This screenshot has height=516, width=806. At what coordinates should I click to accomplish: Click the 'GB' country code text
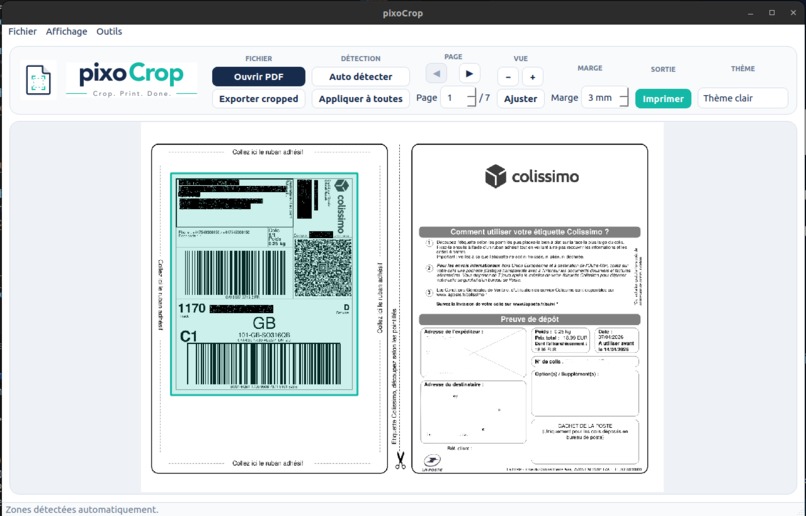(x=264, y=323)
